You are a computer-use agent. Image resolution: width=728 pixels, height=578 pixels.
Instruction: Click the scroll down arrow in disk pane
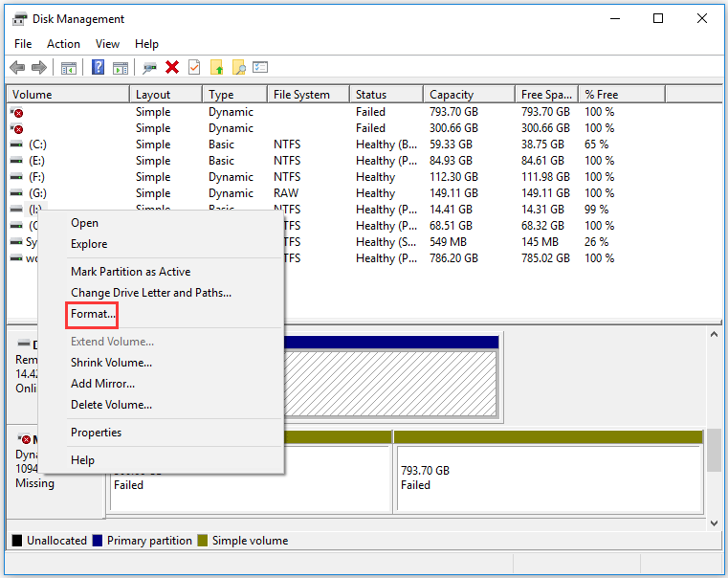tap(714, 522)
